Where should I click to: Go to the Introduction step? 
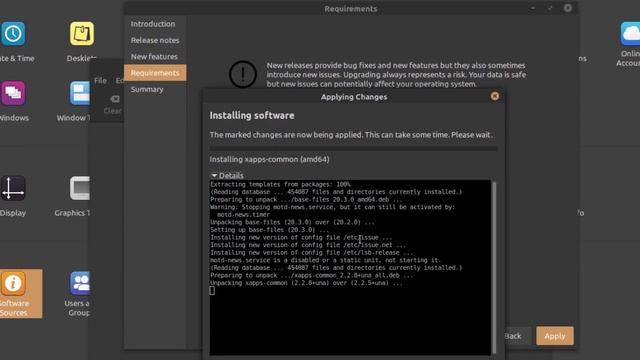(153, 24)
